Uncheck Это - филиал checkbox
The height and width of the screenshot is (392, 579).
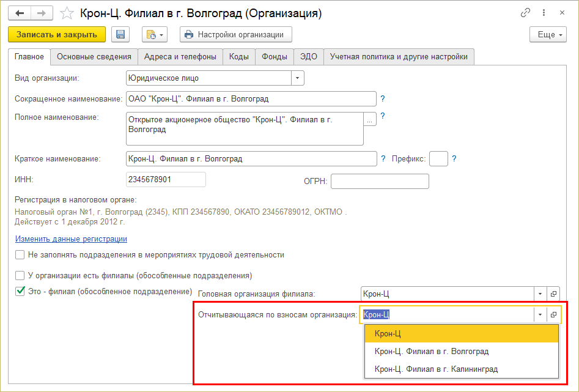[20, 291]
